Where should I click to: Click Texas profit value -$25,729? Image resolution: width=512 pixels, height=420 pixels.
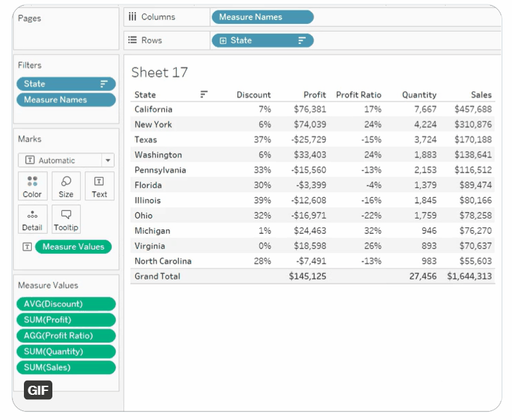coord(308,140)
